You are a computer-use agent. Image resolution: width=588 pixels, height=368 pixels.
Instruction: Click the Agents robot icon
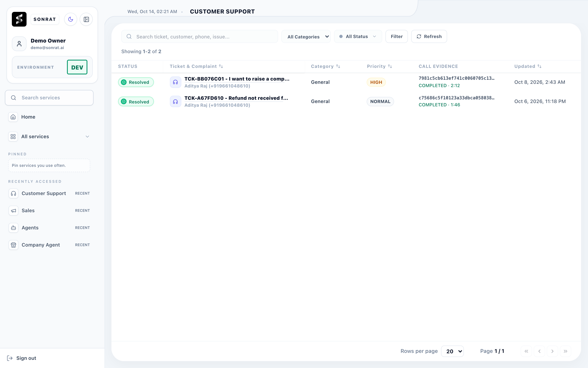(x=14, y=228)
